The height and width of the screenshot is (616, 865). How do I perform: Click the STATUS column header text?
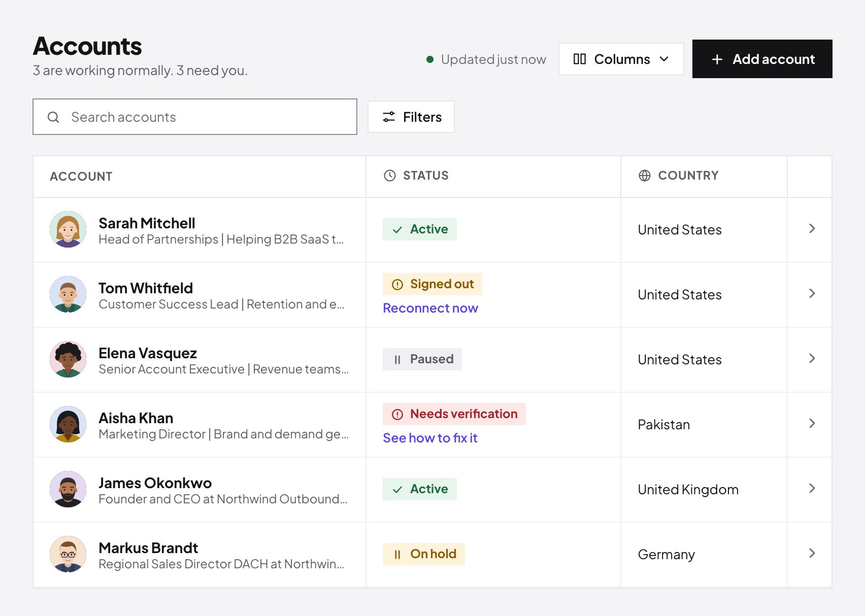[x=426, y=176]
